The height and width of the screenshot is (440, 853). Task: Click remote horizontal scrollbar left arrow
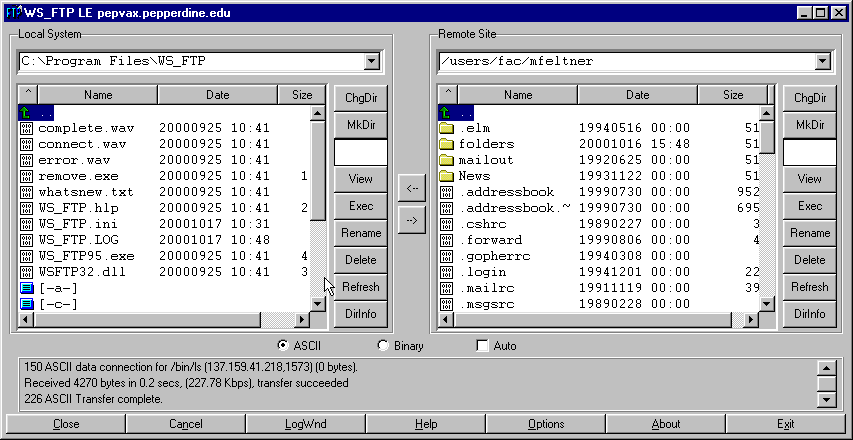coord(446,320)
